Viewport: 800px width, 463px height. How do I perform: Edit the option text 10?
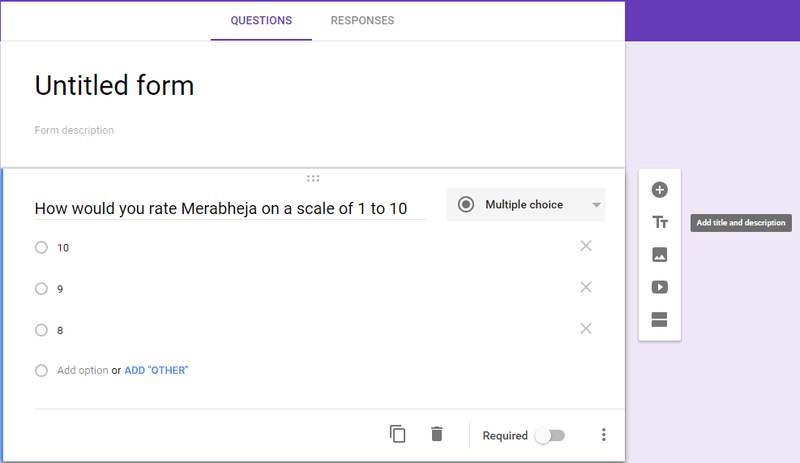[63, 248]
